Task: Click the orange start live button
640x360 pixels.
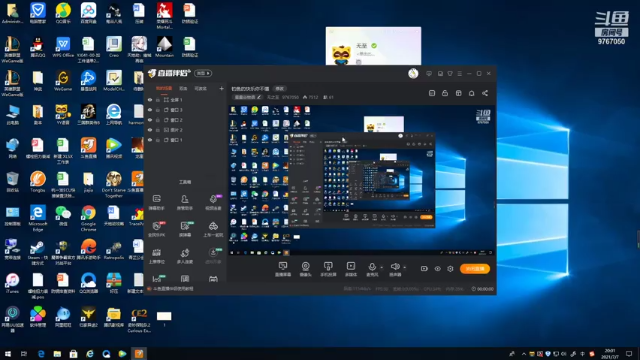Action: [475, 269]
